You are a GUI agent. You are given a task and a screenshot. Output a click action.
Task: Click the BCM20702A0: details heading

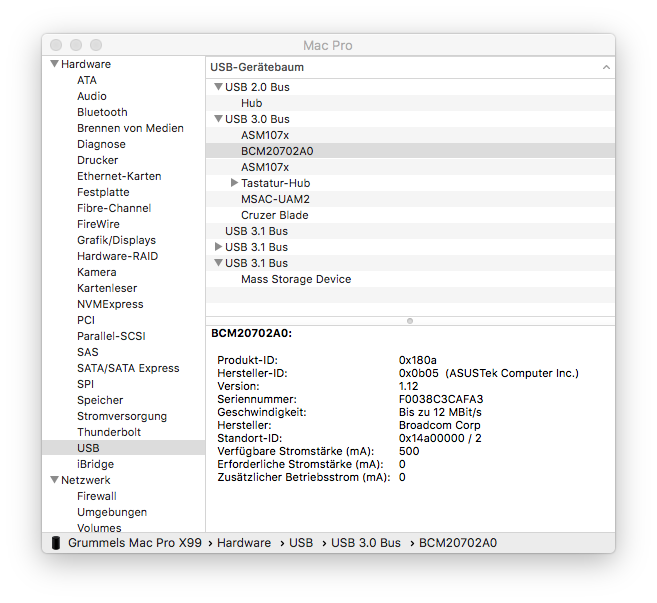point(251,333)
